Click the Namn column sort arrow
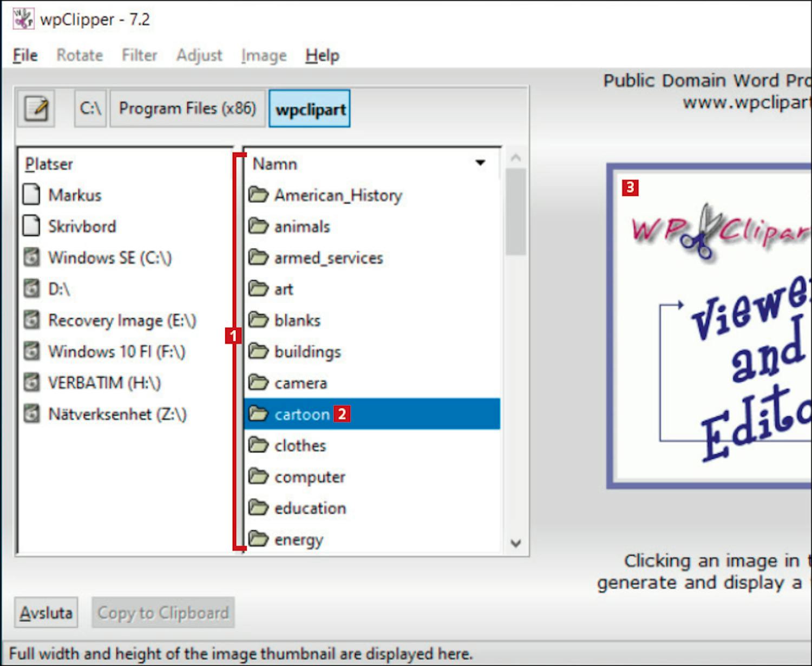 point(480,163)
